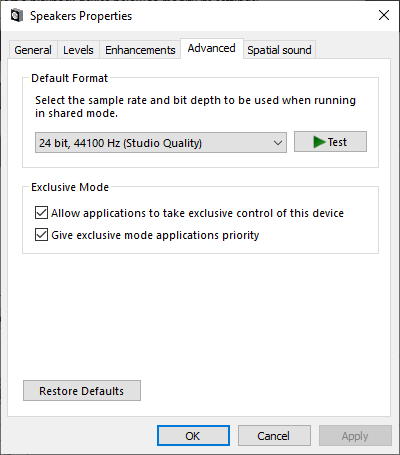Uncheck Allow applications to take exclusive control
This screenshot has height=455, width=400.
click(x=41, y=213)
